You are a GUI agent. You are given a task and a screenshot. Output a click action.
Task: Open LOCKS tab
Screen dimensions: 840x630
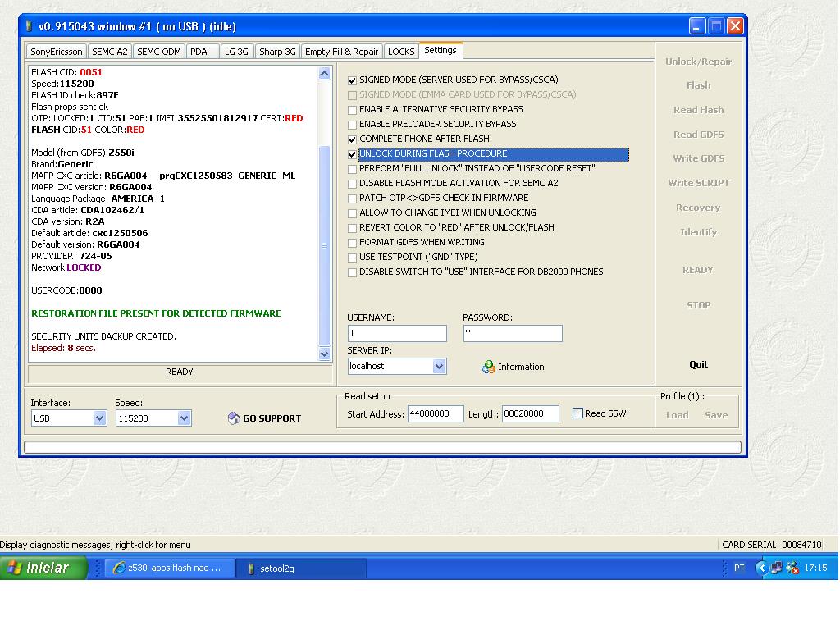(x=401, y=52)
